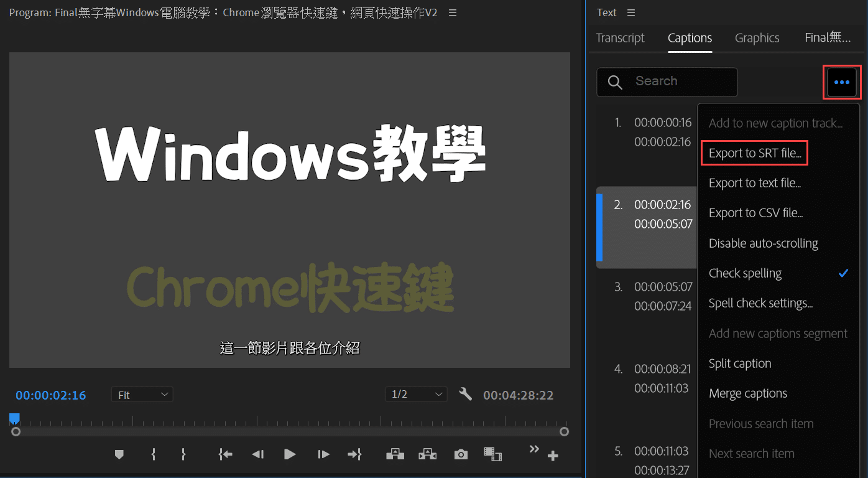Show overflow transport buttons via double chevron
The height and width of the screenshot is (478, 868).
(534, 449)
